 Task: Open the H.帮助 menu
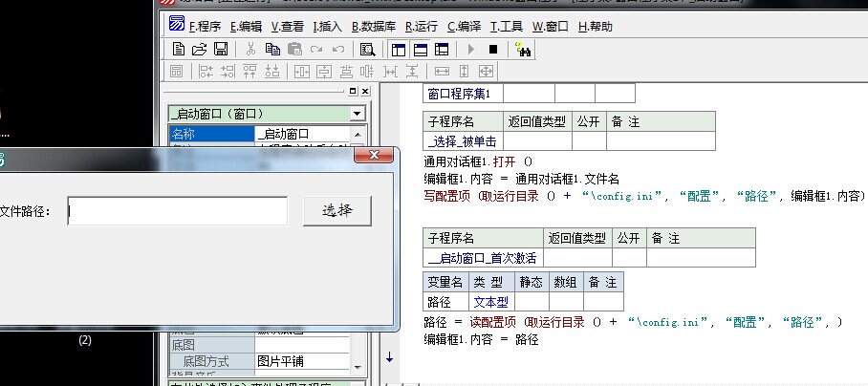(596, 26)
